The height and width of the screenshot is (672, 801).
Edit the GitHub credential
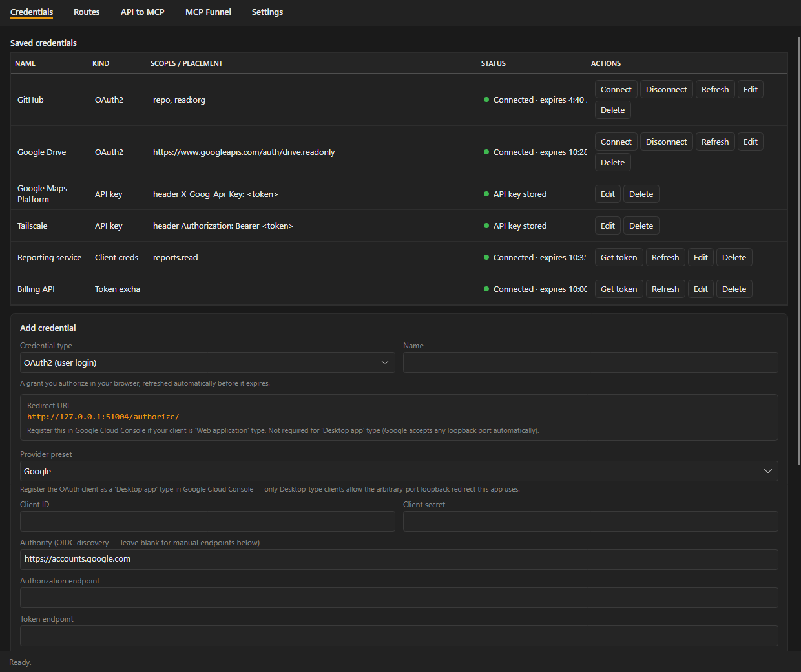(x=751, y=89)
